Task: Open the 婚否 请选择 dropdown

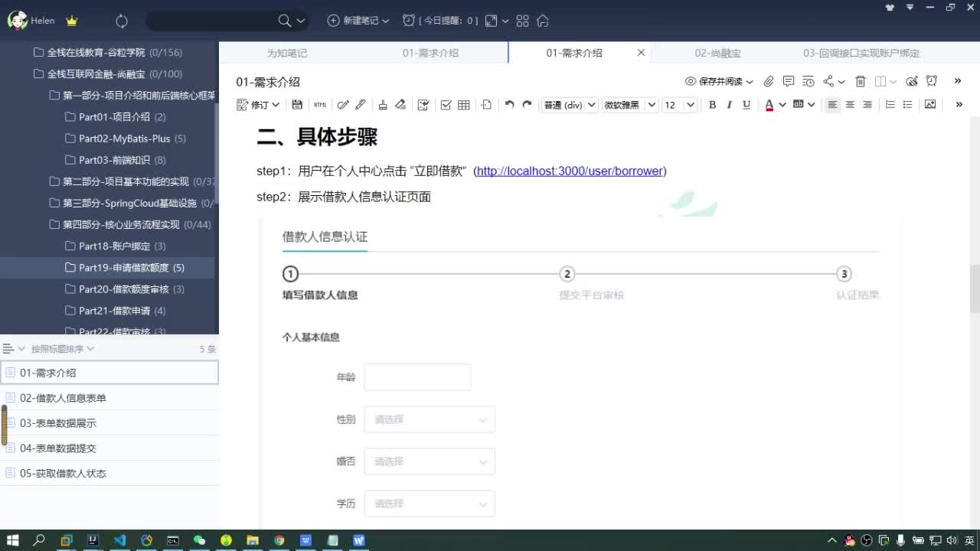Action: pos(430,461)
